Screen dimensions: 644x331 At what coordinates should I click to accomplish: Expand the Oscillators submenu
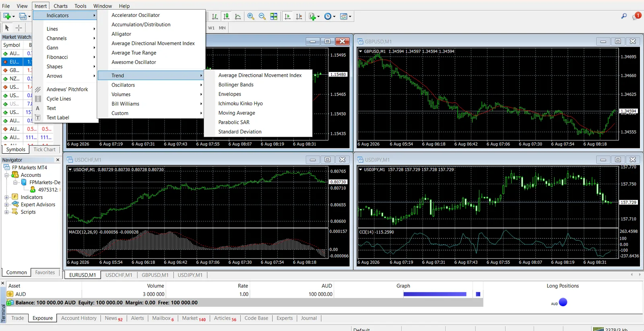point(151,85)
